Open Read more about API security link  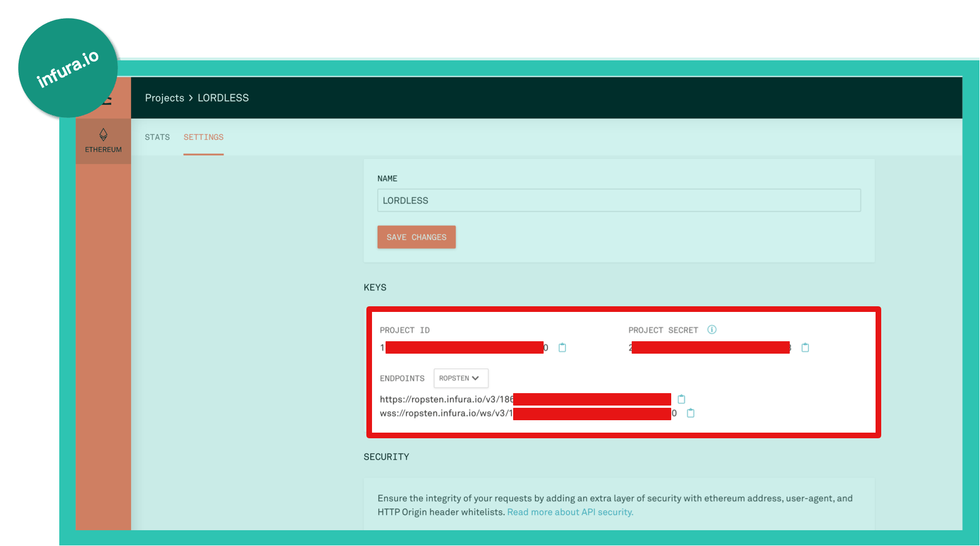pyautogui.click(x=570, y=512)
